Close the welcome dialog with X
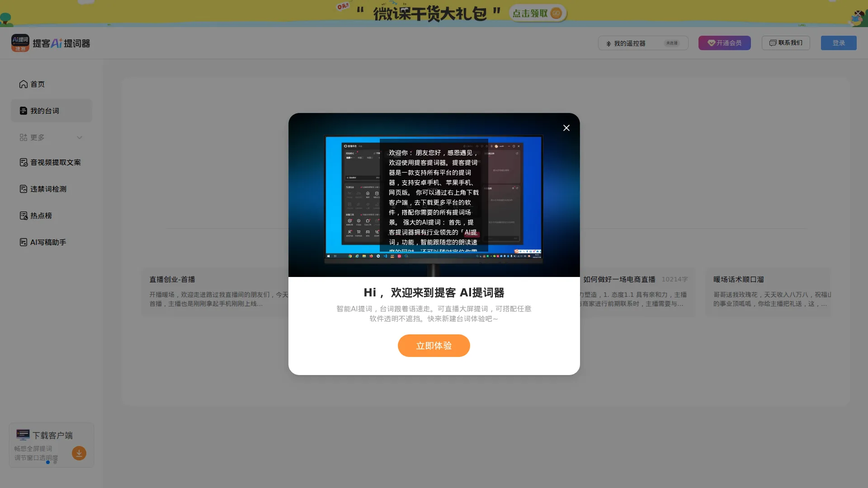 [566, 128]
